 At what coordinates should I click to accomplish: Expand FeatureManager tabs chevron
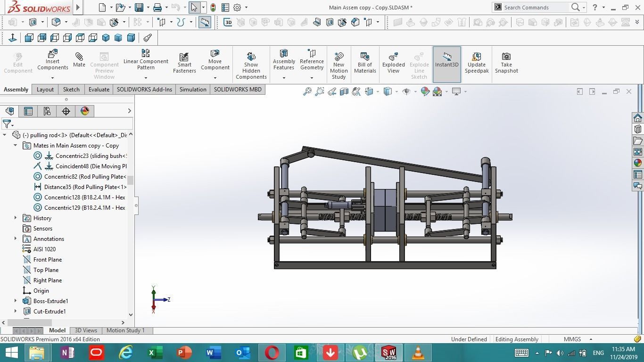coord(129,111)
